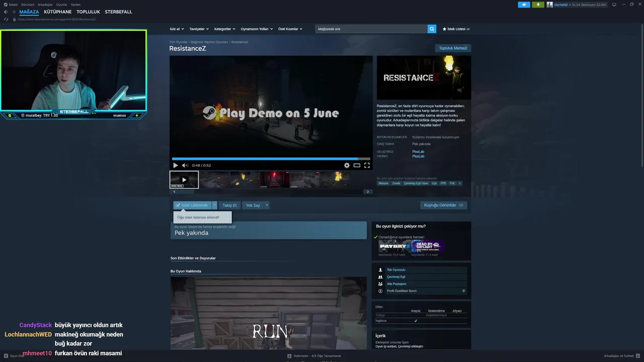
Task: Click the İstek Listesi star icon
Action: tap(444, 29)
